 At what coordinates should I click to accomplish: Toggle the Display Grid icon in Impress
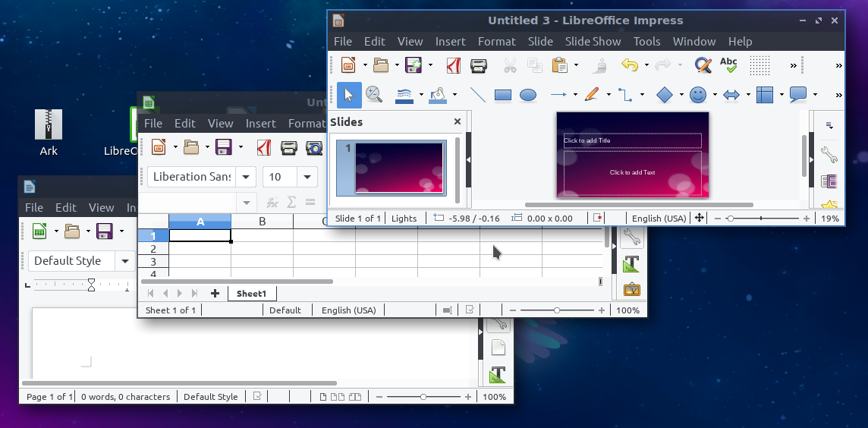point(759,65)
